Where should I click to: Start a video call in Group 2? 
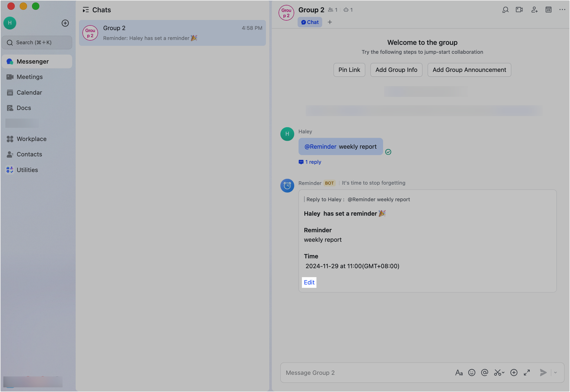point(519,10)
